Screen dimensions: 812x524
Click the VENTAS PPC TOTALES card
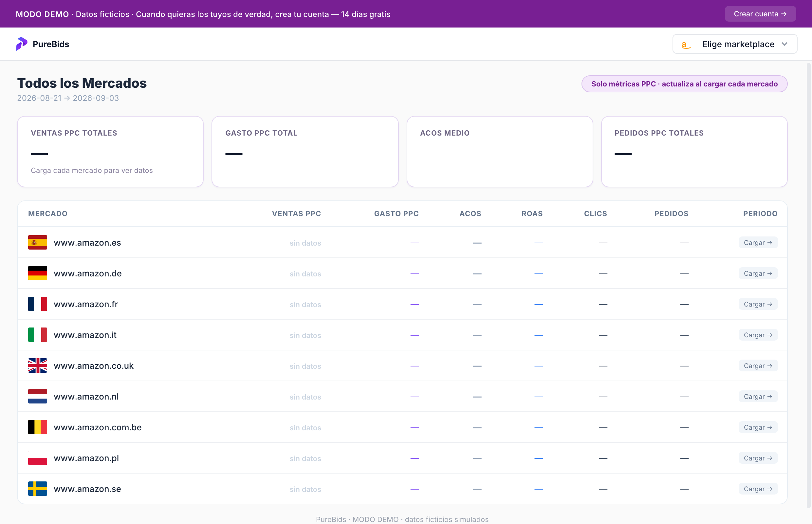[x=110, y=152]
